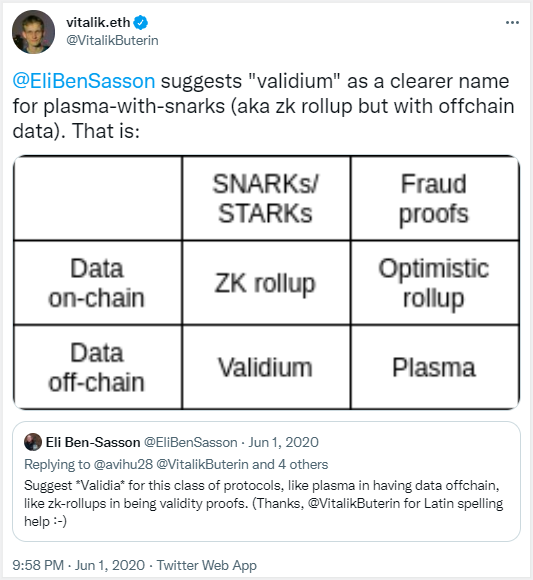Open the quoted tweet's Jun 1, 2020 date
533x580 pixels.
[x=283, y=442]
